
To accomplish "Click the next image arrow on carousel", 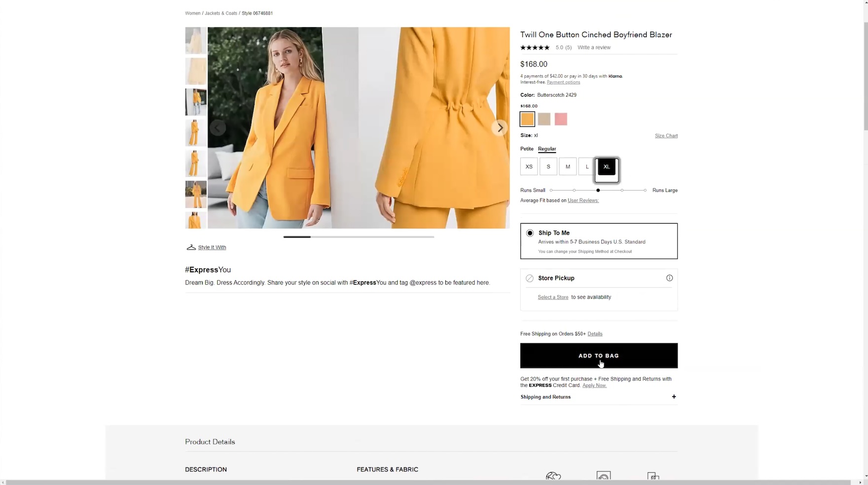I will point(500,128).
